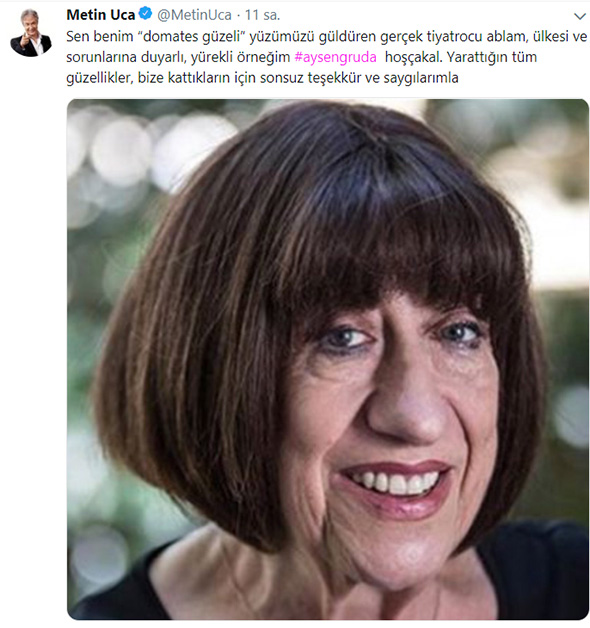Click the display name Metin Uca
The width and height of the screenshot is (590, 628).
[x=101, y=15]
